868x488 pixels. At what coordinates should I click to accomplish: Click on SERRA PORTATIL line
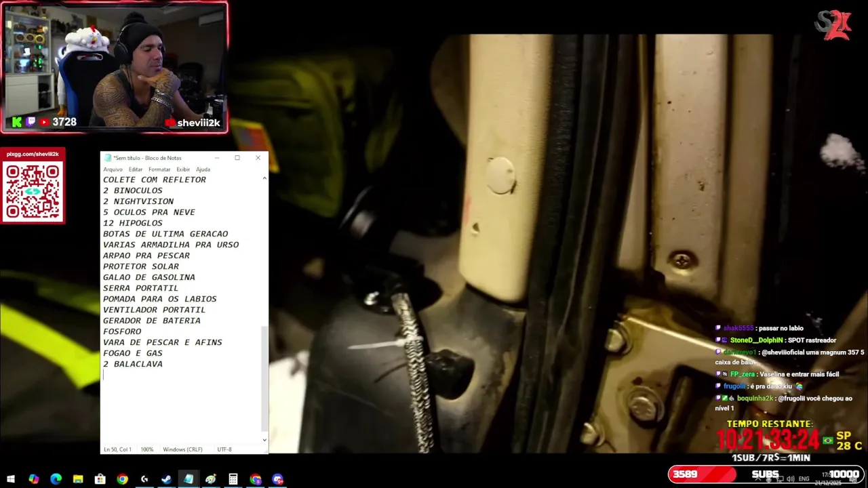click(141, 288)
